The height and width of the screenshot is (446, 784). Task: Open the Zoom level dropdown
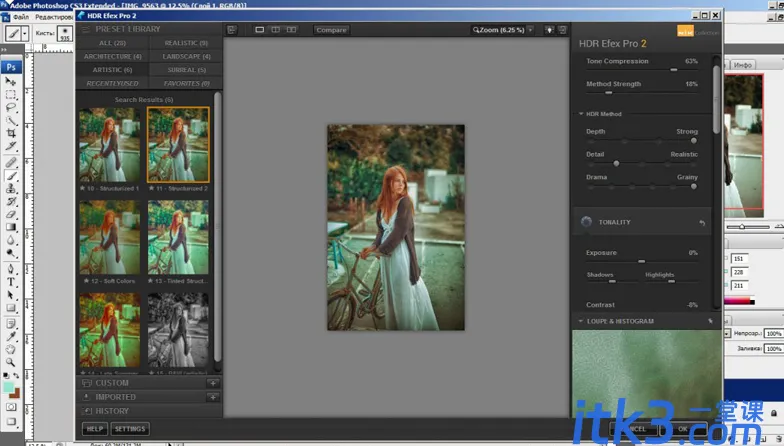click(x=530, y=30)
